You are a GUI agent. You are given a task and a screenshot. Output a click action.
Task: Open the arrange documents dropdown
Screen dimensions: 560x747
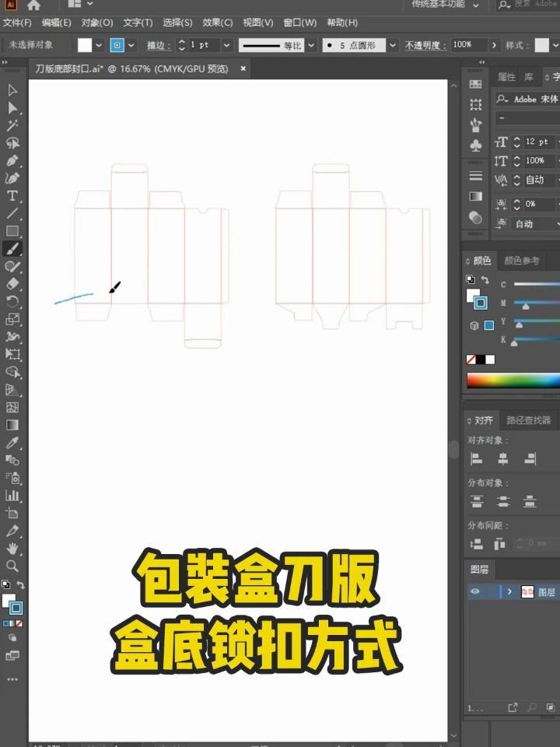point(79,5)
